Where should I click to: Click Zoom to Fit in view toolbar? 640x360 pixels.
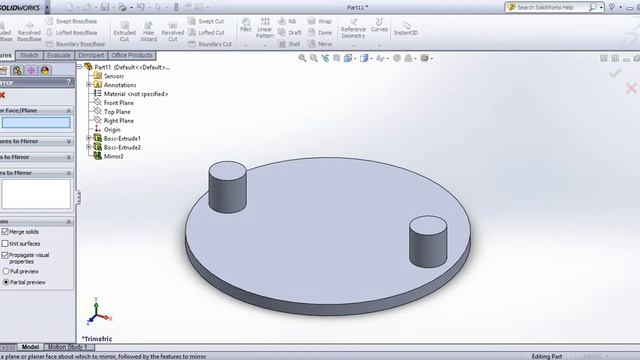302,58
